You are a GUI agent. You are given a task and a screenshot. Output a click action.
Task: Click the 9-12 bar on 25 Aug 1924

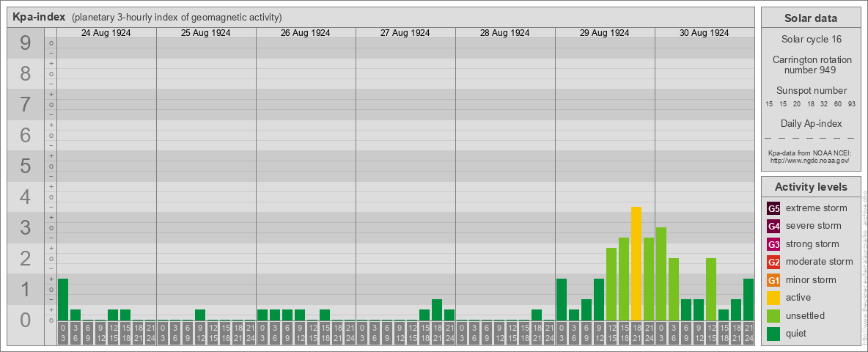click(x=200, y=315)
